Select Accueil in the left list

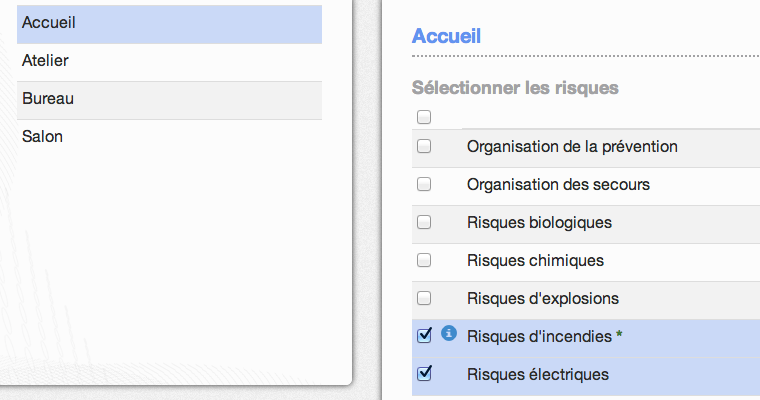[x=169, y=24]
